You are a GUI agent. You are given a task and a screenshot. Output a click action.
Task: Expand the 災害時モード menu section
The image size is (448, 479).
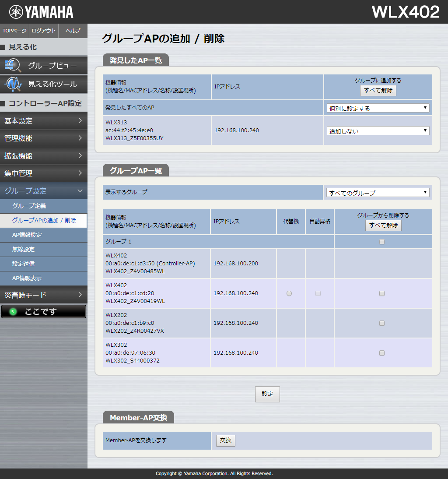pos(44,295)
